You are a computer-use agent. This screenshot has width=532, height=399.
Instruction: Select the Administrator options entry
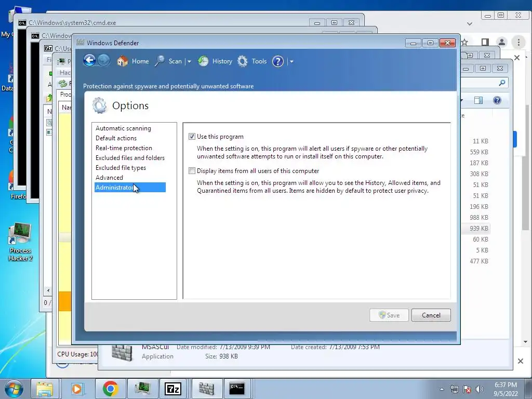130,187
